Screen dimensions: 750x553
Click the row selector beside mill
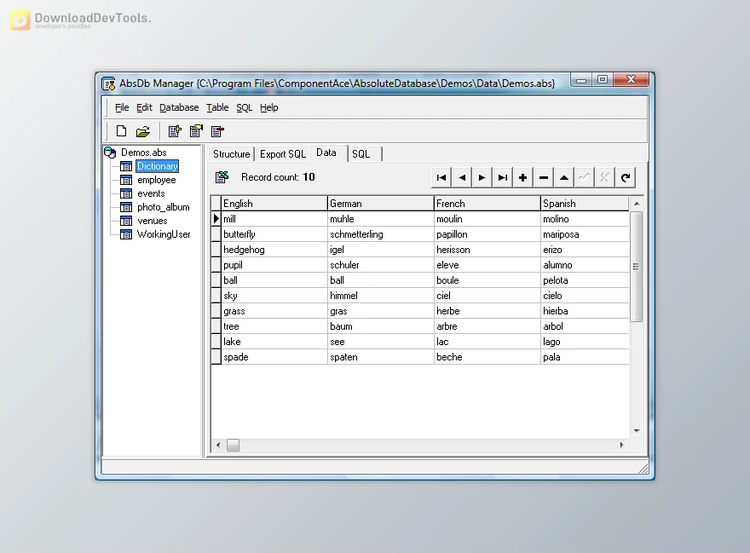click(x=216, y=219)
